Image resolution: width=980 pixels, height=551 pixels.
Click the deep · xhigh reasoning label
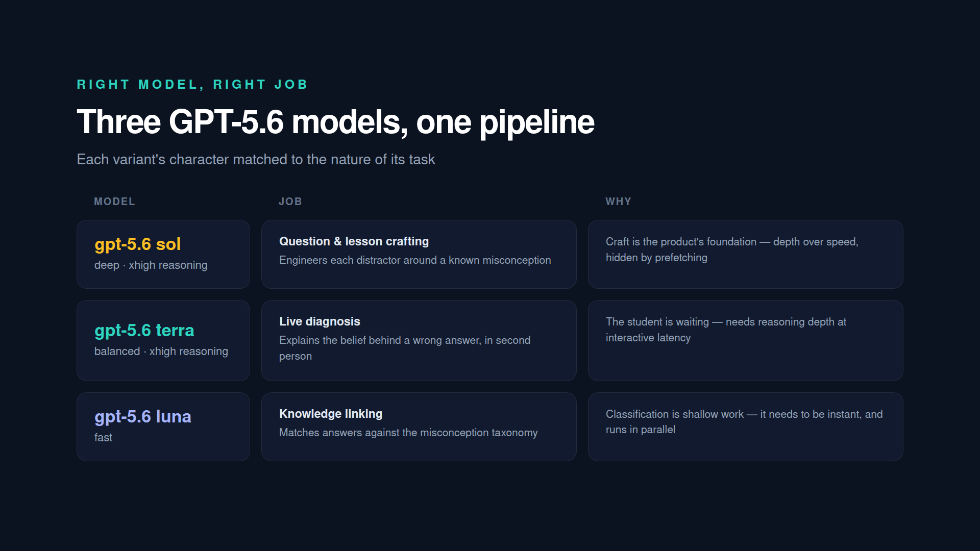(151, 265)
